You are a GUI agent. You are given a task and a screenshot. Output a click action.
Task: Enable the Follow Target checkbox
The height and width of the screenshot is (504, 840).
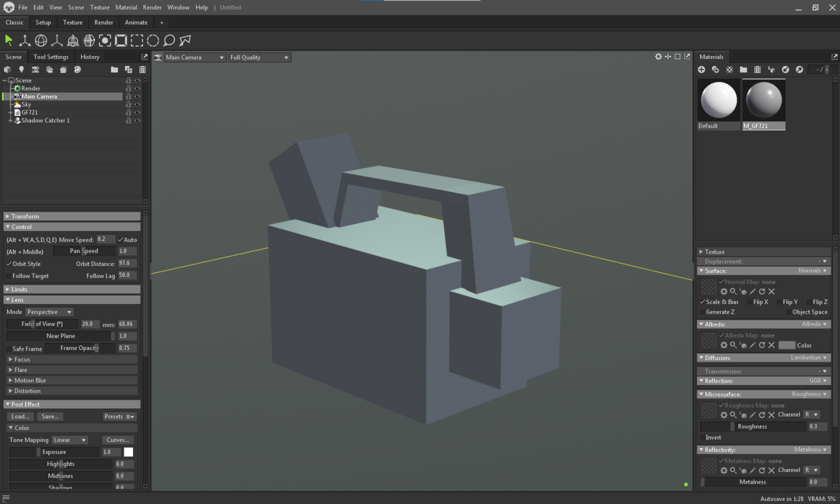pyautogui.click(x=9, y=276)
